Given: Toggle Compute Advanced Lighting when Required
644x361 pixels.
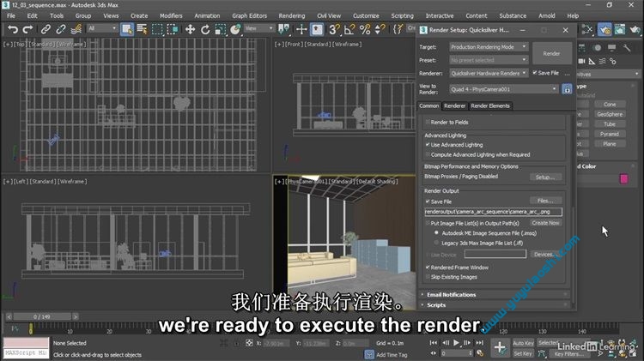Looking at the screenshot, I should (x=428, y=154).
